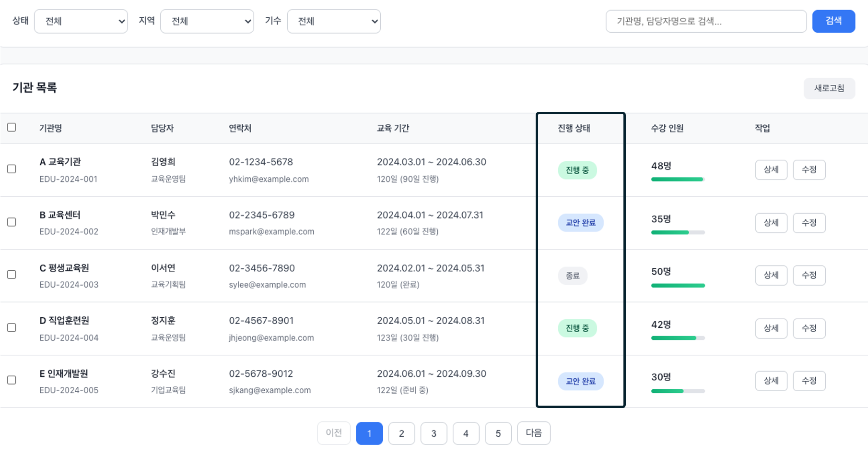The height and width of the screenshot is (457, 868).
Task: Check the C 평생교육원 row checkbox
Action: point(12,275)
